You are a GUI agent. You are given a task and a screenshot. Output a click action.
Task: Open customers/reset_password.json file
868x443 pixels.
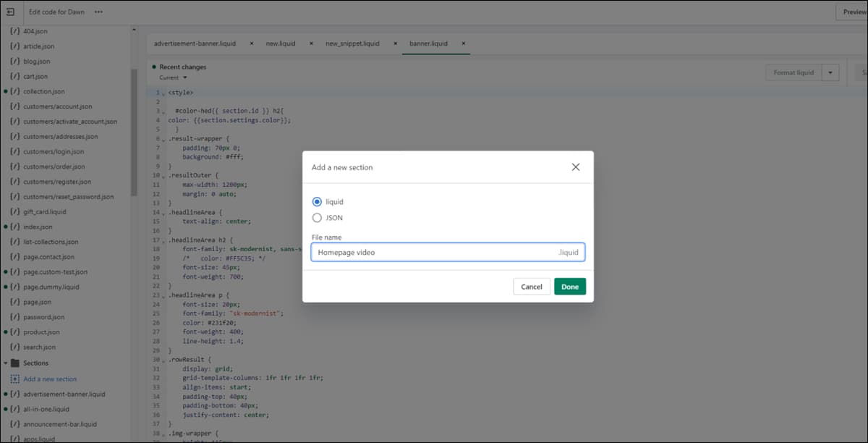click(x=68, y=197)
